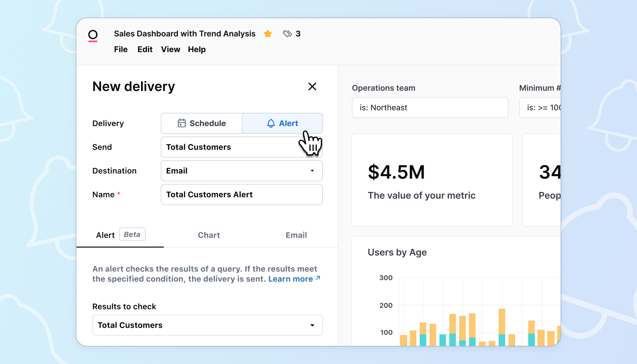Viewport: 637px width, 364px height.
Task: Click the calendar icon on the Schedule button
Action: coord(182,123)
